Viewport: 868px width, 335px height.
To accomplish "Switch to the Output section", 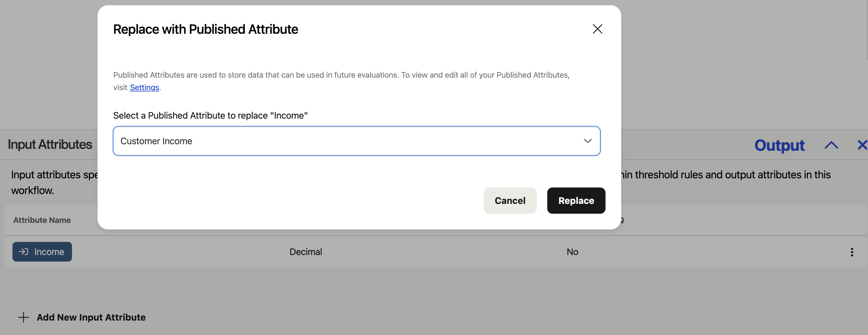I will (x=779, y=146).
